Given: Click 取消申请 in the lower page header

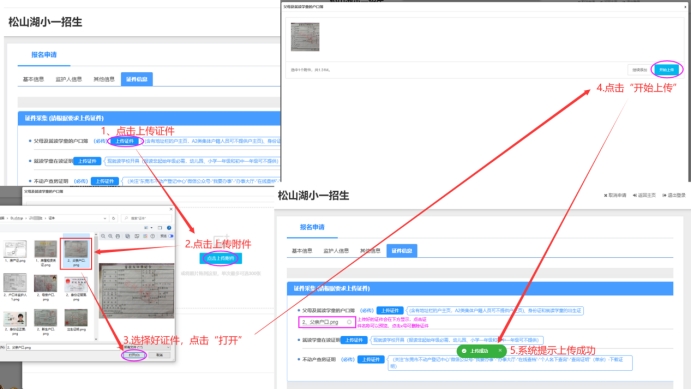Looking at the screenshot, I should 615,195.
